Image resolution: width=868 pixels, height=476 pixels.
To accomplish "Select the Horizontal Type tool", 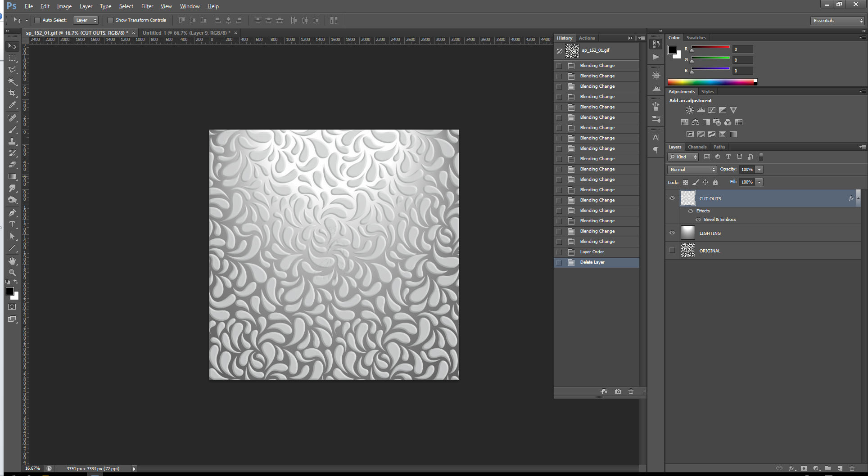I will point(12,225).
